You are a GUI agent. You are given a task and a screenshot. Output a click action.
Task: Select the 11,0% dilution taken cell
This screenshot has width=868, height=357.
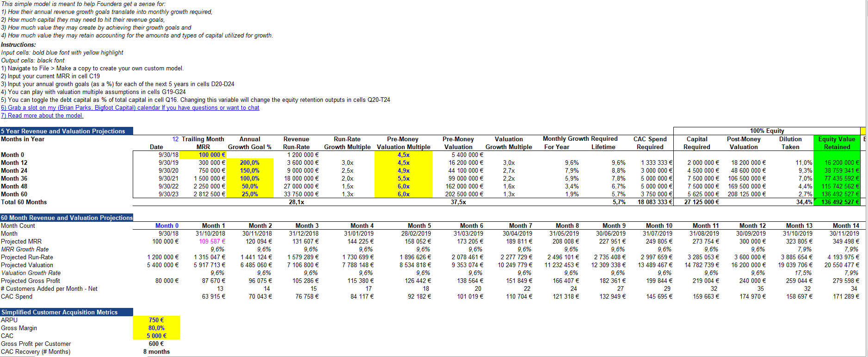[x=804, y=163]
